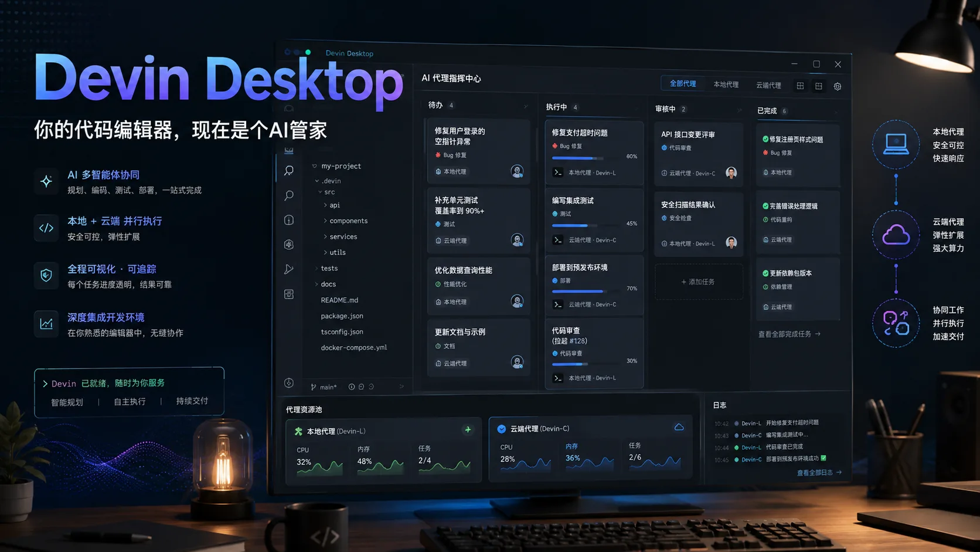Click the + 添加任务 button
This screenshot has width=980, height=552.
[x=698, y=282]
